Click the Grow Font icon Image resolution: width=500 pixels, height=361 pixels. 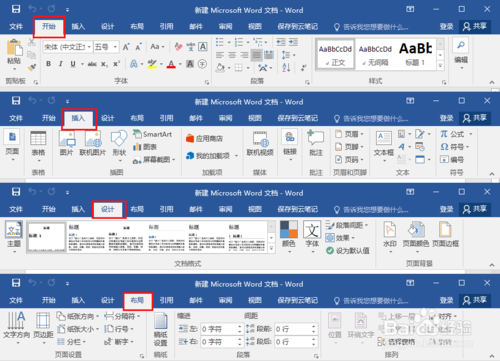pyautogui.click(x=126, y=47)
